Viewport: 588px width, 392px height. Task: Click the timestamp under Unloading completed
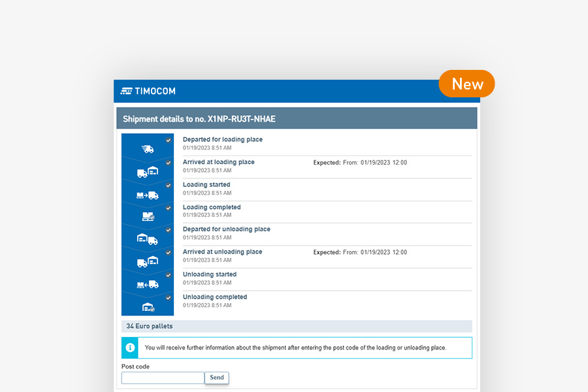click(207, 305)
